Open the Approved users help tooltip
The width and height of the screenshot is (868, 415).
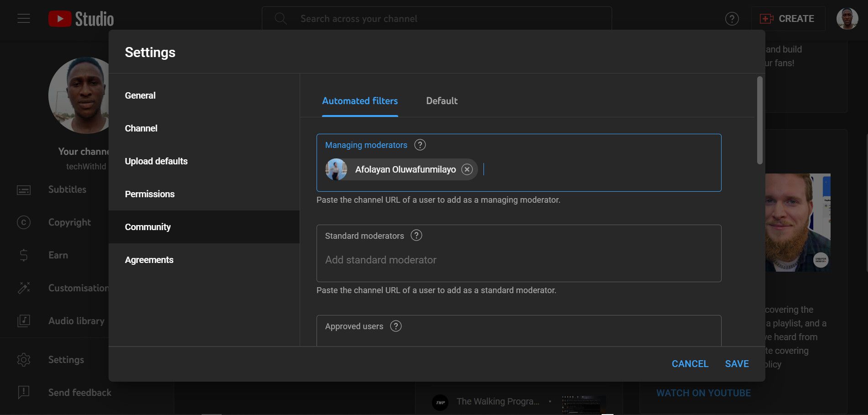396,326
